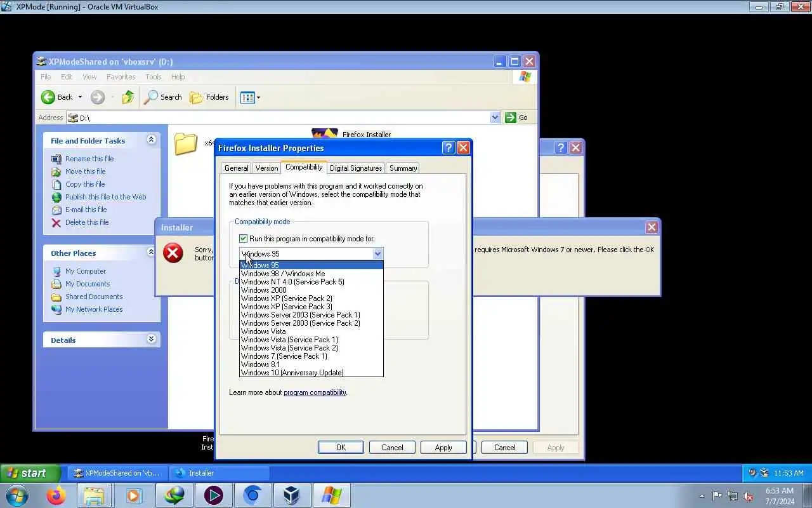
Task: Select Windows 98 / Windows Me option
Action: tap(311, 274)
